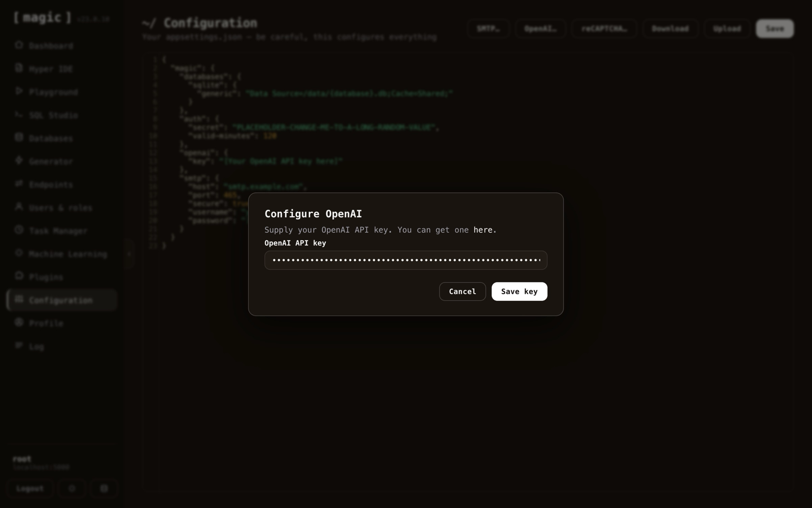Screen dimensions: 812x508
Task: Go to Playground in the sidebar
Action: (x=62, y=92)
